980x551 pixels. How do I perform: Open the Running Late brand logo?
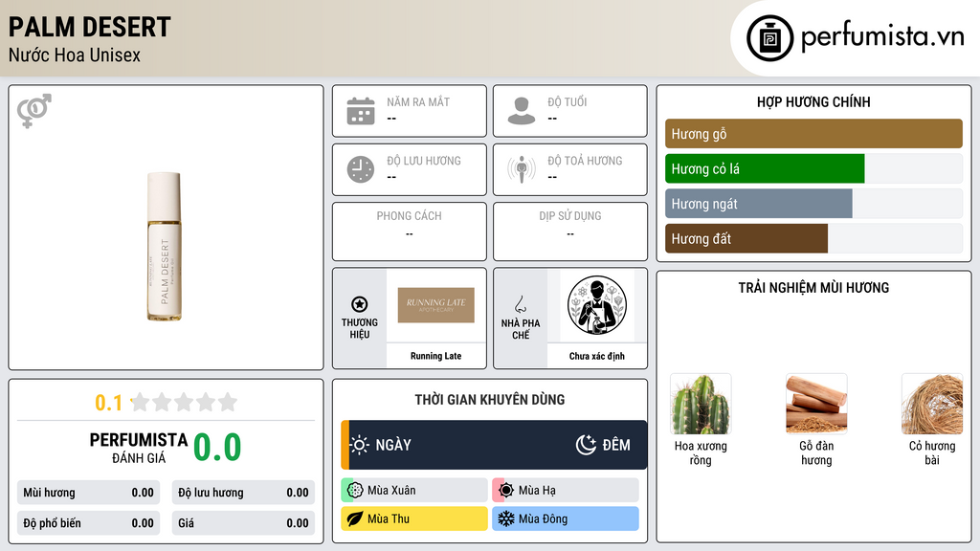pyautogui.click(x=436, y=305)
